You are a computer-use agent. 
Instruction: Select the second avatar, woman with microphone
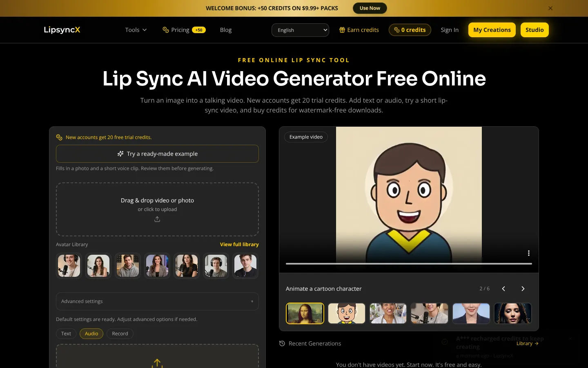coord(98,266)
